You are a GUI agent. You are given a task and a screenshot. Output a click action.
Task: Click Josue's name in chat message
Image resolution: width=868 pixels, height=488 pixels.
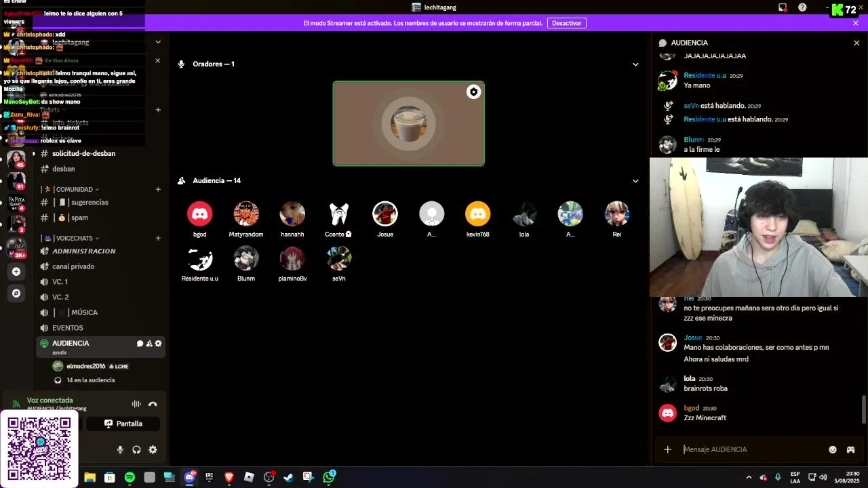pyautogui.click(x=692, y=338)
